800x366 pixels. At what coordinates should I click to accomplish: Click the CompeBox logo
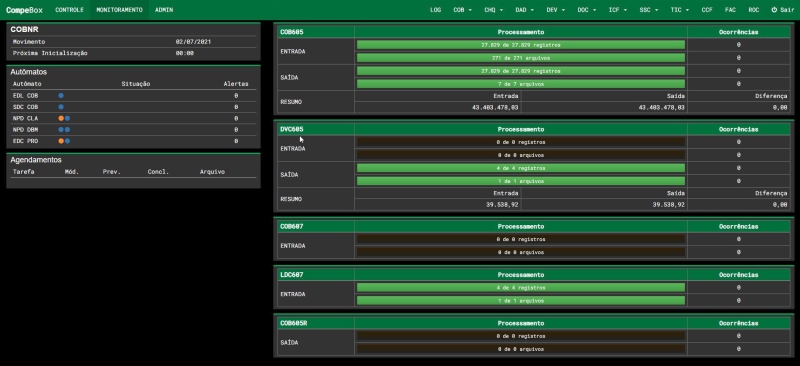click(x=24, y=10)
